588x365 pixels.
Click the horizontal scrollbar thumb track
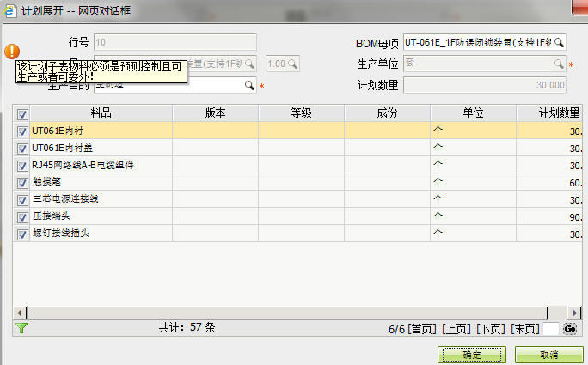288,313
